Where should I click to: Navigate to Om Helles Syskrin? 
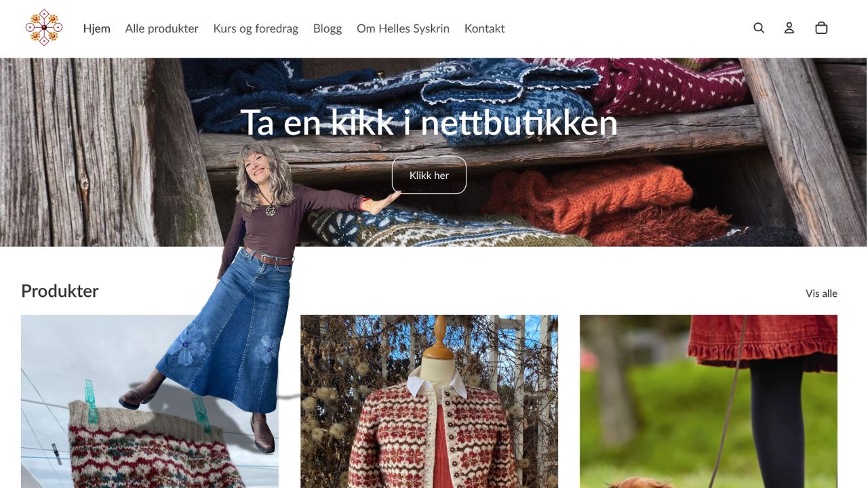point(403,28)
